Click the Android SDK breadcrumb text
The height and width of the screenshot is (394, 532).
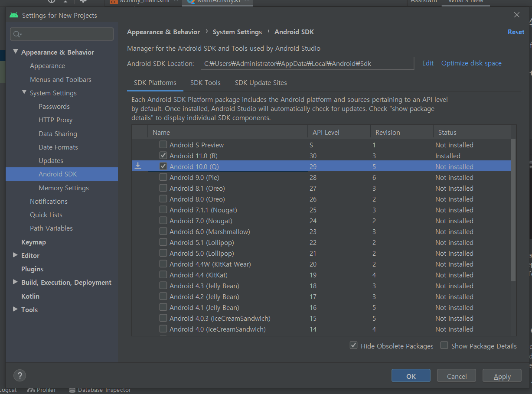click(x=294, y=32)
